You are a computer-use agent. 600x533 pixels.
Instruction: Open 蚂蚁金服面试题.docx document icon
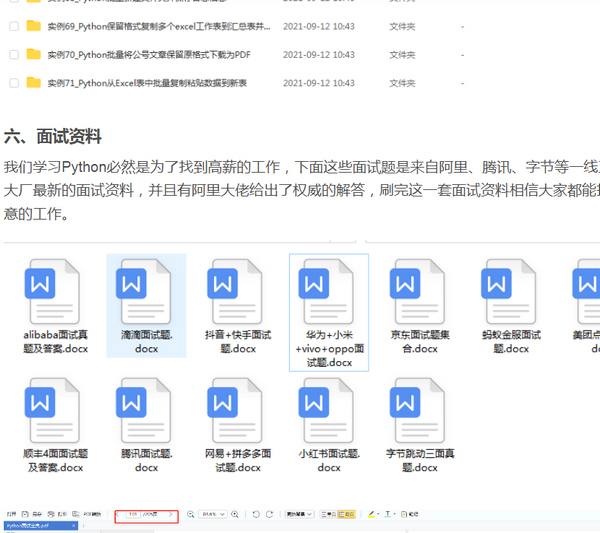point(509,292)
